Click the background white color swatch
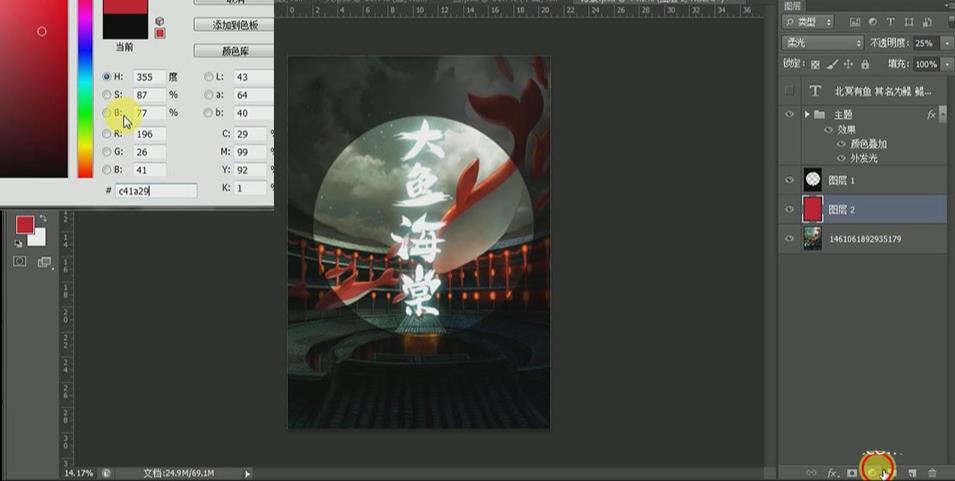This screenshot has height=481, width=955. point(38,239)
